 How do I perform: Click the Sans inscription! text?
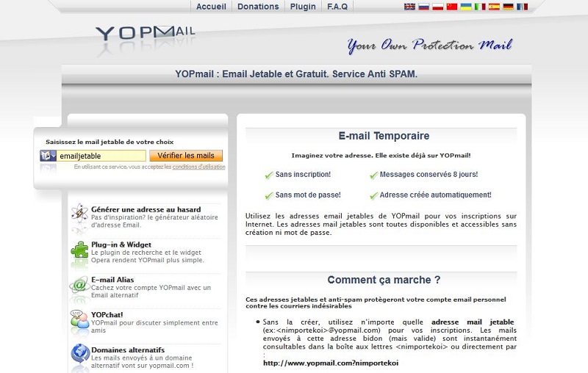click(x=303, y=175)
